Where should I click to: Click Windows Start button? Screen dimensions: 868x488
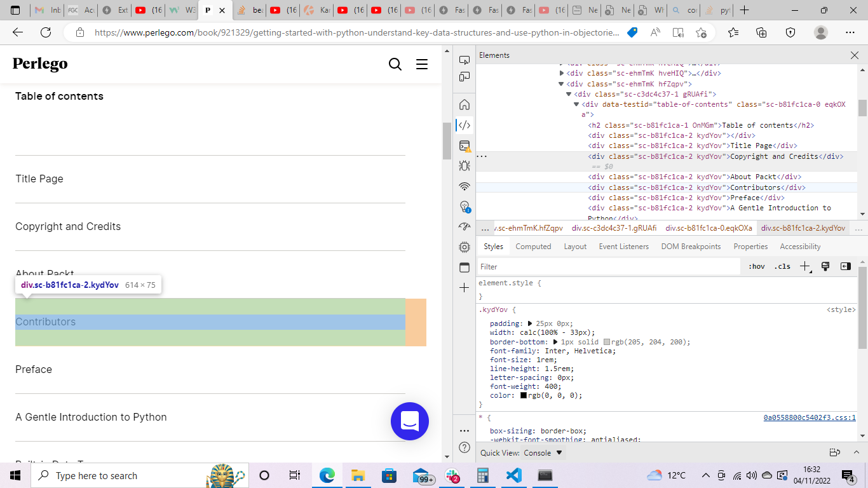(x=15, y=475)
